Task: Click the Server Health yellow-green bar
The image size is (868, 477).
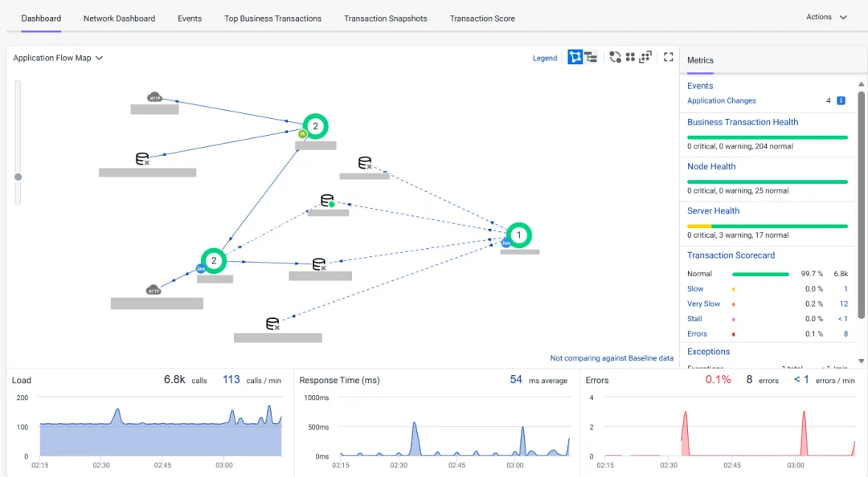Action: [768, 226]
